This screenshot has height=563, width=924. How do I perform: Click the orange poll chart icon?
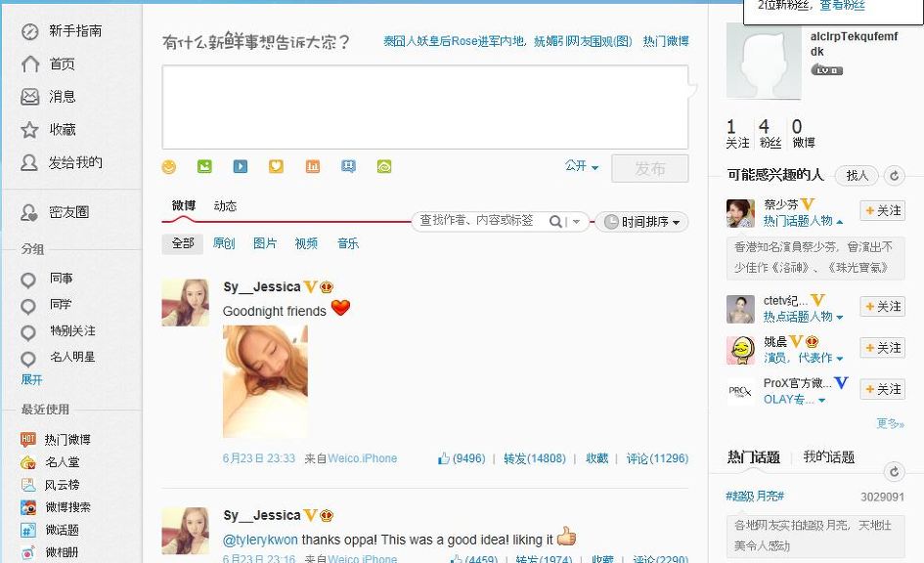point(313,167)
